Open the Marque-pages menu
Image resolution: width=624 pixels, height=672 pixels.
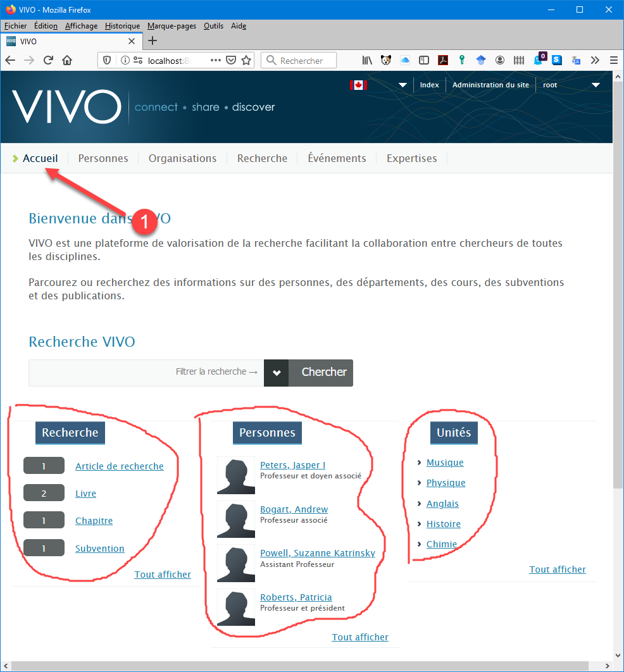tap(172, 26)
